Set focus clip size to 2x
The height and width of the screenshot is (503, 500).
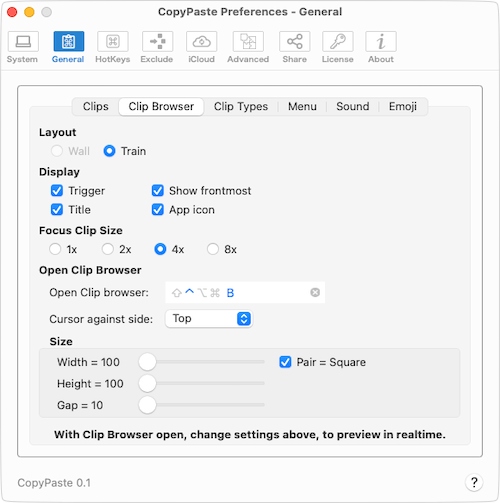108,249
